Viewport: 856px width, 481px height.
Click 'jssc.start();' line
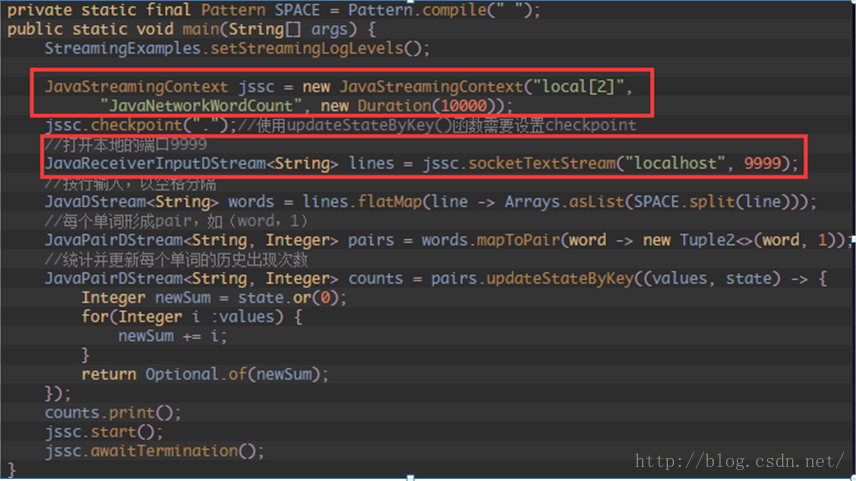click(104, 432)
